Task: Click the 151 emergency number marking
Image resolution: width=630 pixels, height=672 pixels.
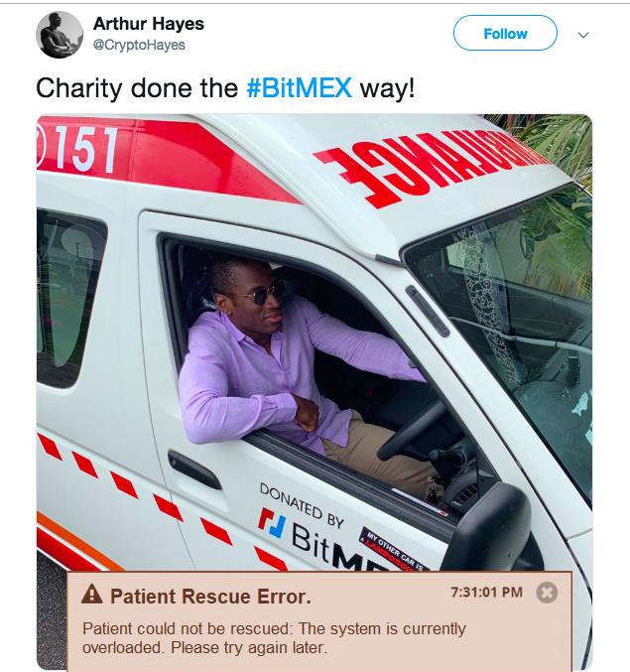Action: pos(77,148)
